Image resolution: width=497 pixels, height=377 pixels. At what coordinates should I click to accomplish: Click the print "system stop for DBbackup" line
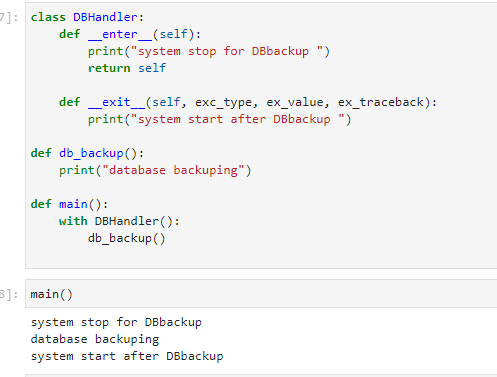pos(209,52)
